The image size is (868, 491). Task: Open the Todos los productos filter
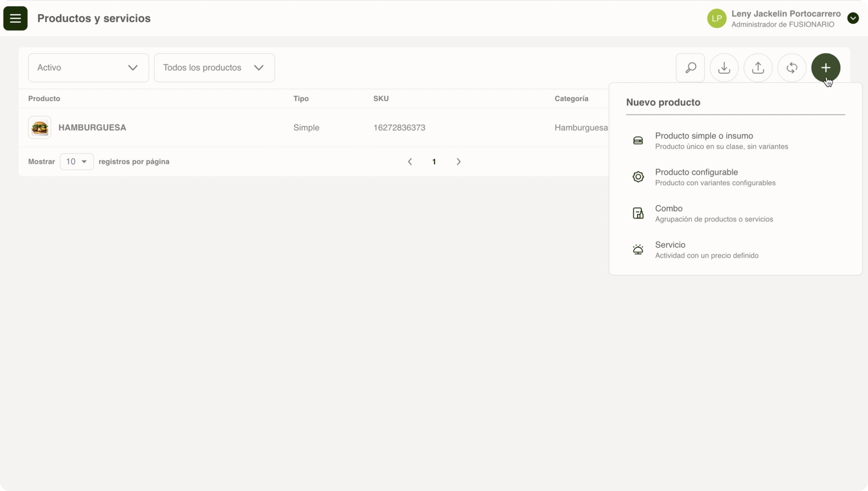click(x=214, y=68)
